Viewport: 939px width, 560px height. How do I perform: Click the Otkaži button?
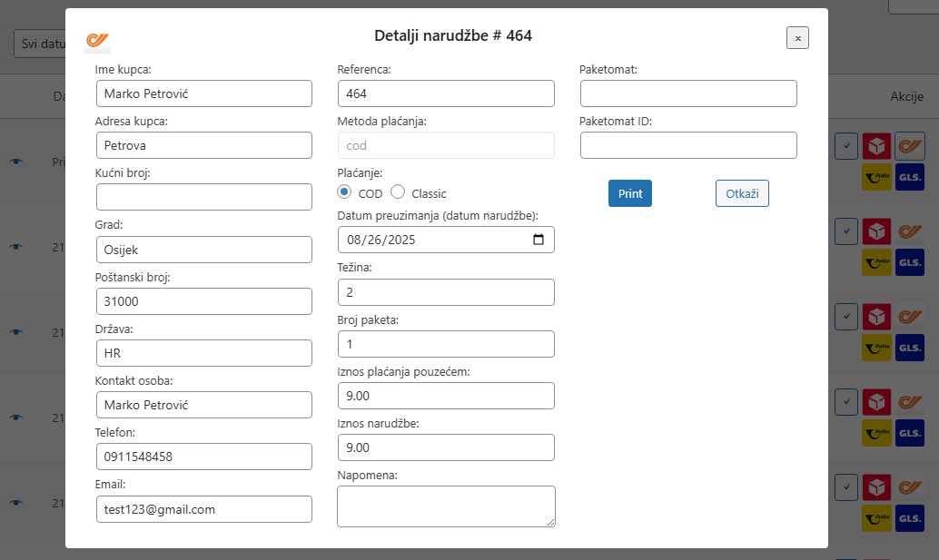pos(742,193)
